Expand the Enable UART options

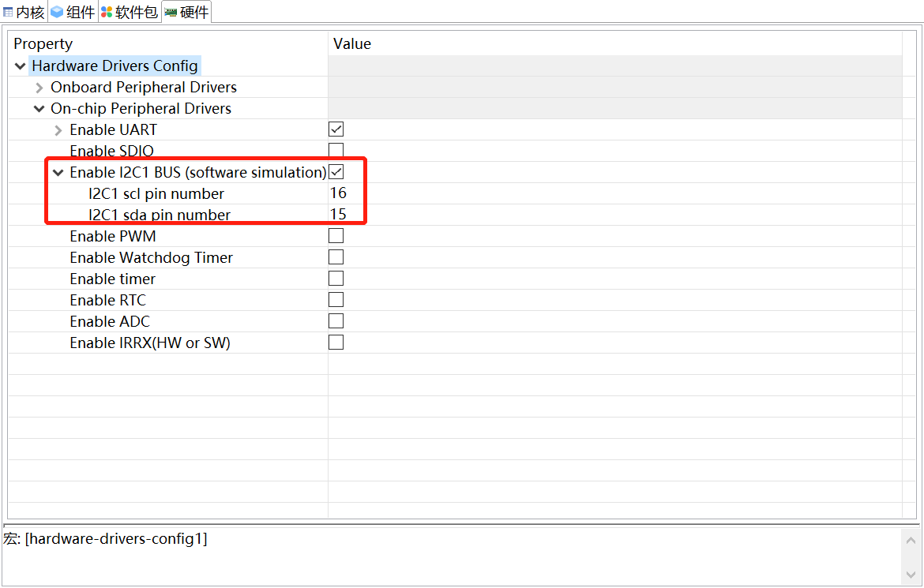(x=58, y=130)
